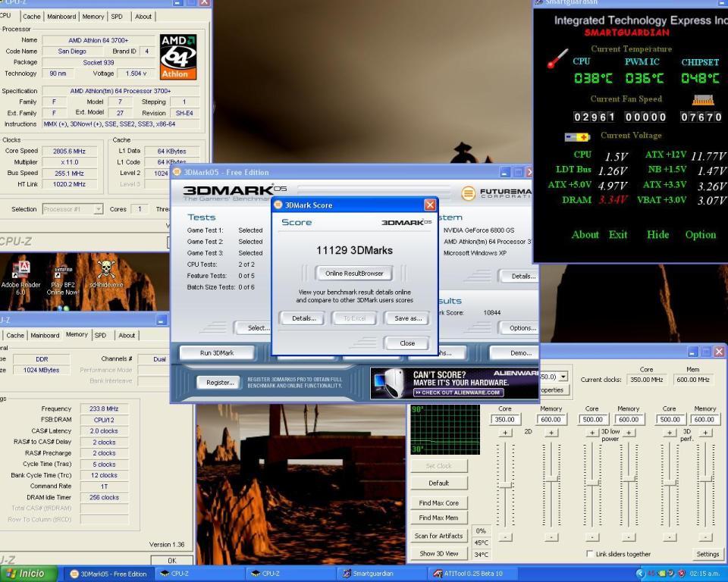728x582 pixels.
Task: Enable the Link sliders together checkbox
Action: tap(590, 554)
